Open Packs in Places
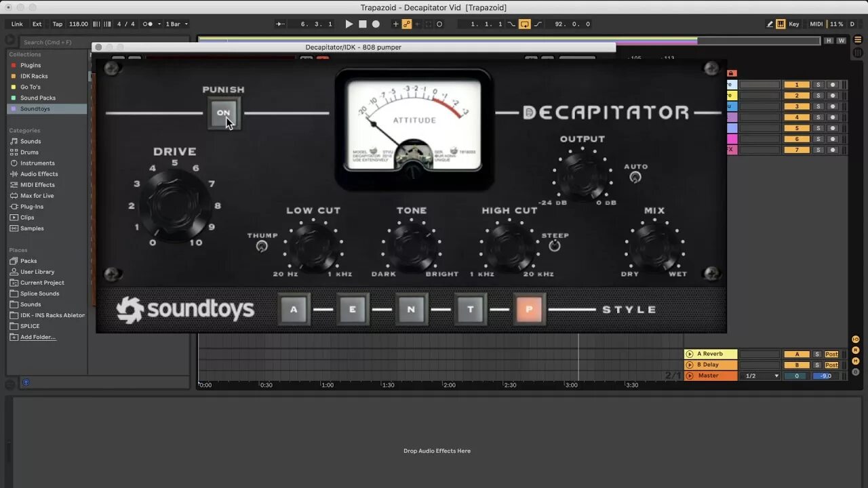 point(28,260)
